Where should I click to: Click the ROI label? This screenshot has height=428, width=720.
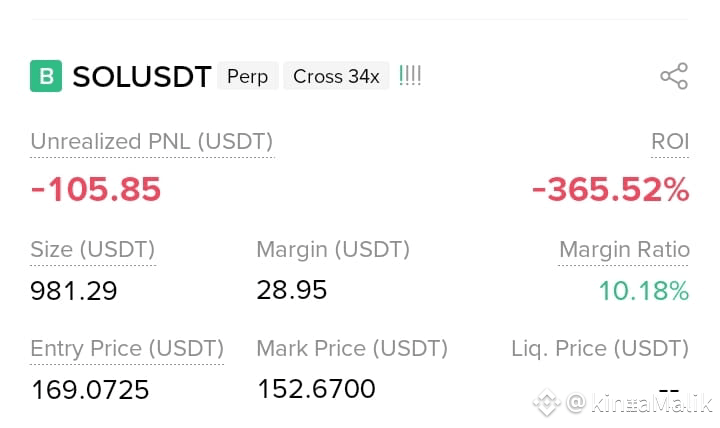(x=670, y=141)
